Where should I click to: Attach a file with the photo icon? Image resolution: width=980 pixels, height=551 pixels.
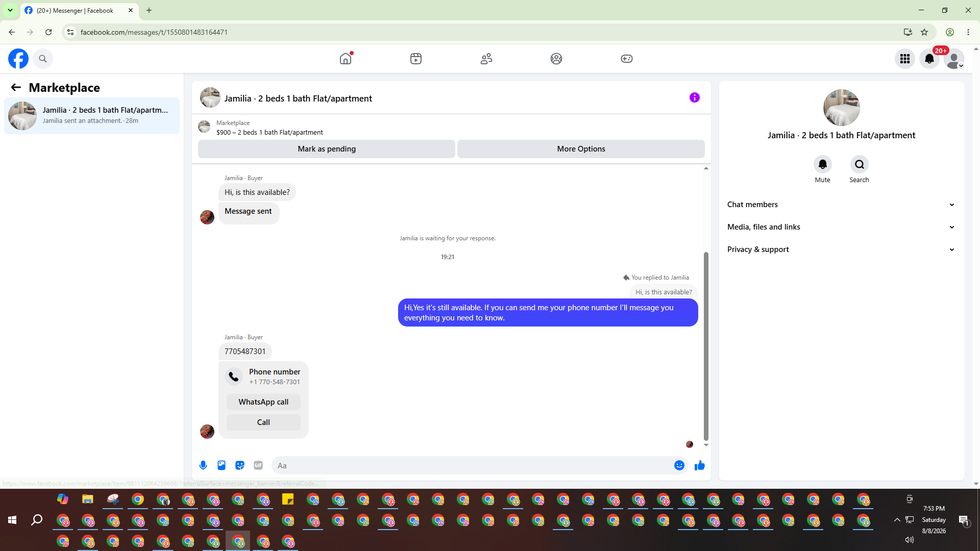(x=222, y=465)
